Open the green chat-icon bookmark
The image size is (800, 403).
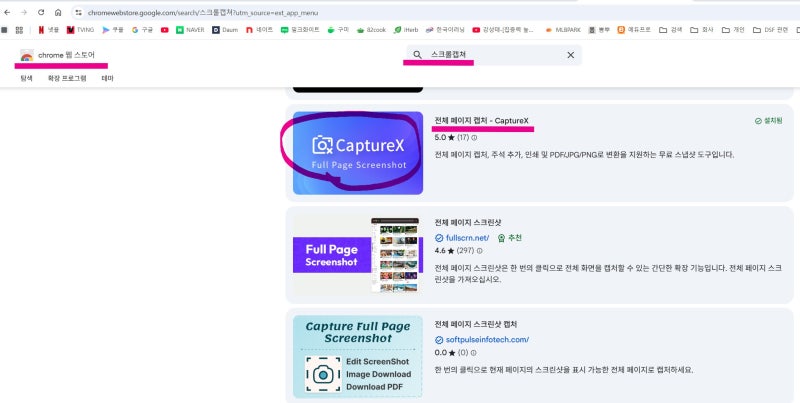click(300, 30)
